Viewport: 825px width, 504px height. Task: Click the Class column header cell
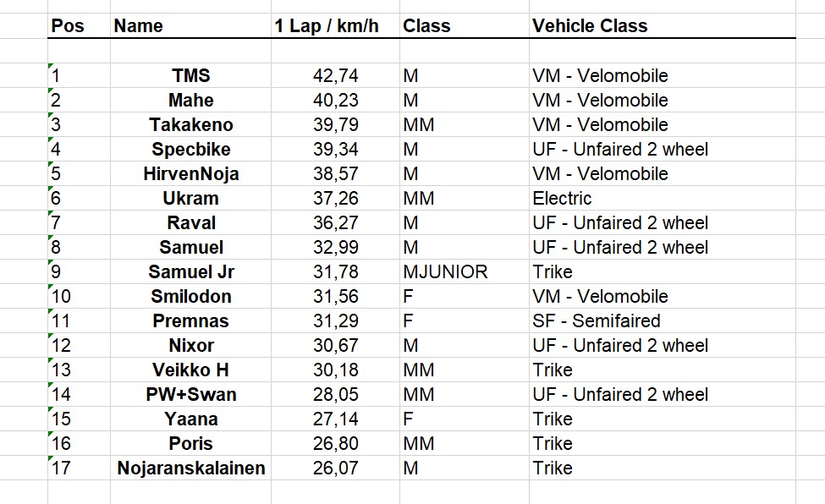464,25
